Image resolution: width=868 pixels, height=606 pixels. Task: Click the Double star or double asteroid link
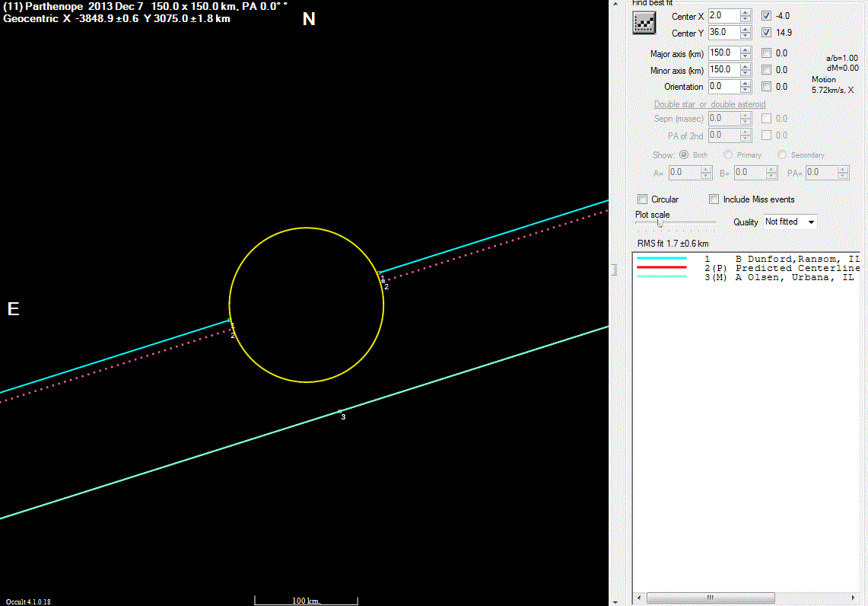[x=710, y=104]
